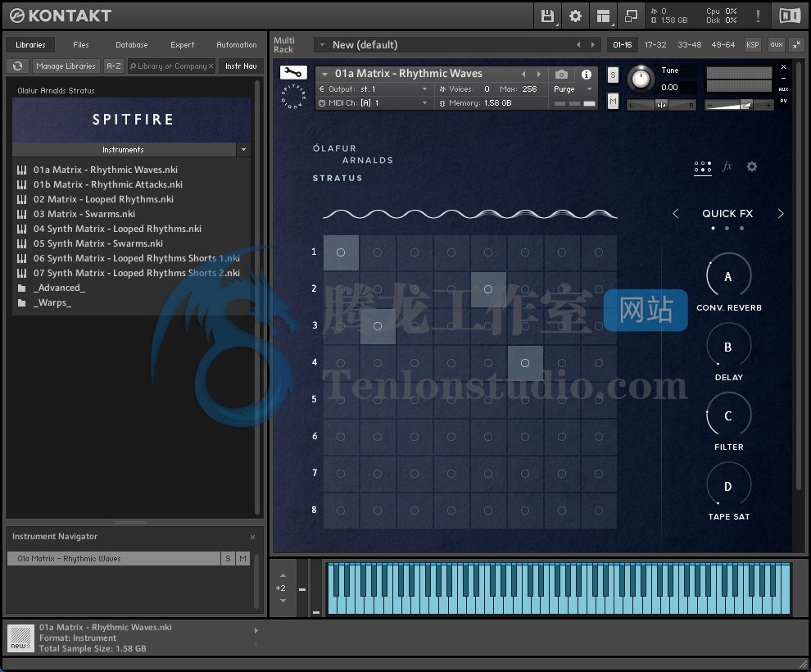
Task: Open _Warps_ folder
Action: coord(52,302)
